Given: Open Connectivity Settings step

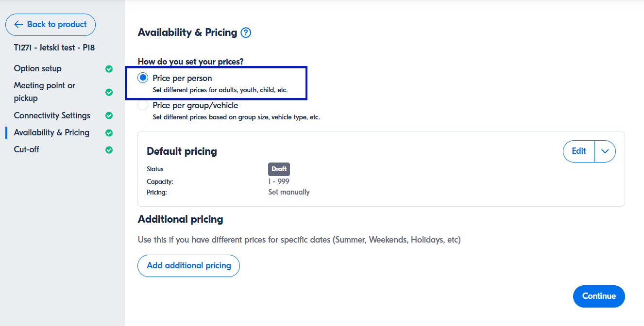Looking at the screenshot, I should click(52, 115).
